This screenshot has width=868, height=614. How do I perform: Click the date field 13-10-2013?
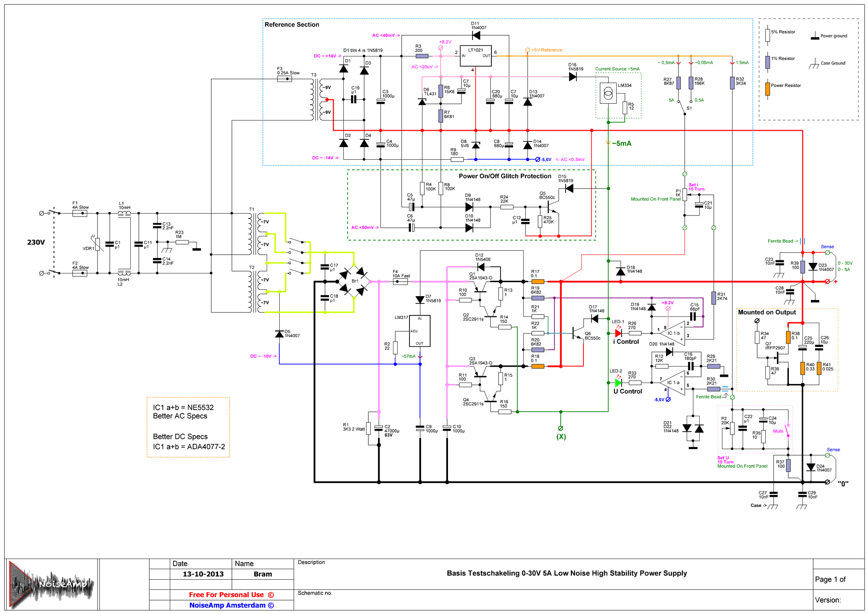coord(203,574)
